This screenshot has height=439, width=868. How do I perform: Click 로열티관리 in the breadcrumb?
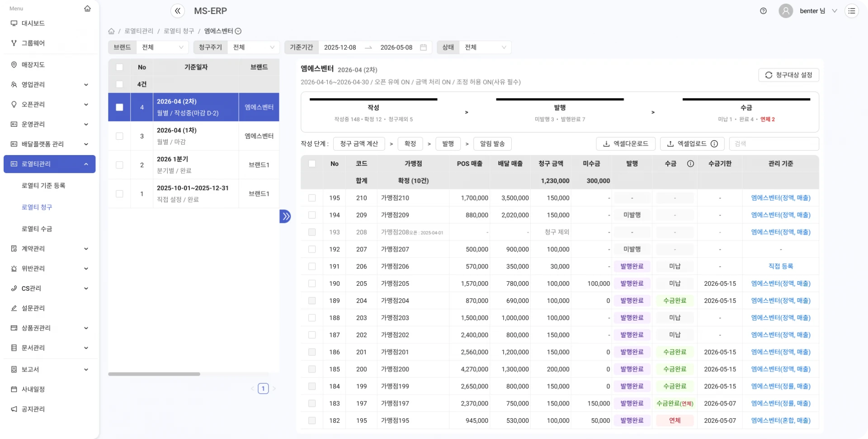[139, 31]
